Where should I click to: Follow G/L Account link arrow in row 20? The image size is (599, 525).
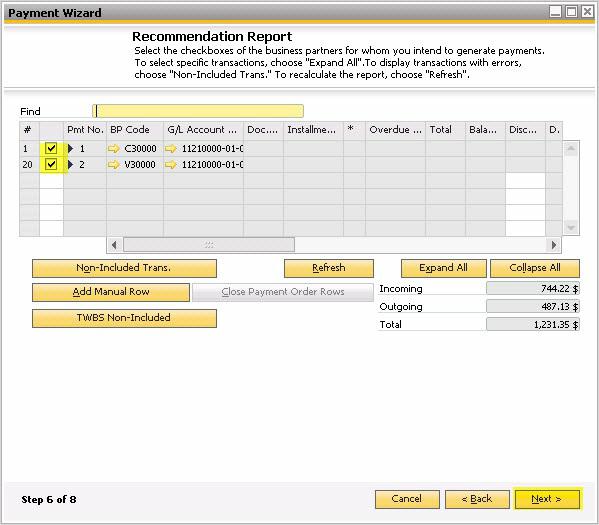pyautogui.click(x=171, y=165)
